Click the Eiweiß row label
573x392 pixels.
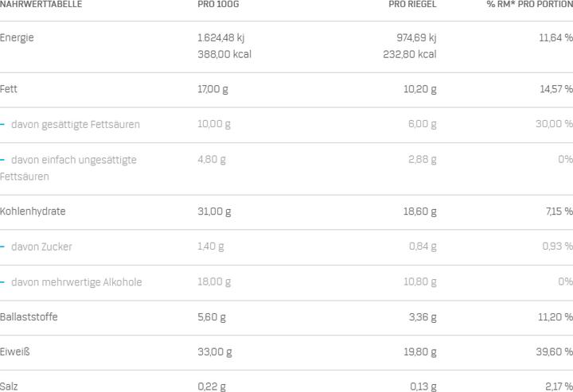pyautogui.click(x=15, y=352)
